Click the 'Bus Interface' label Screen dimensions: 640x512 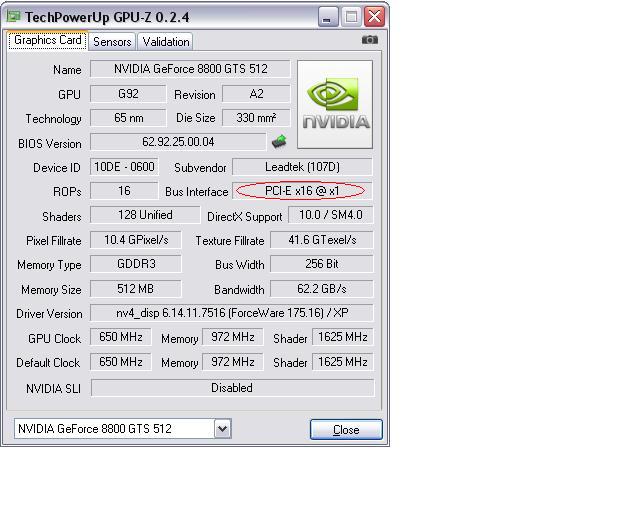[x=197, y=191]
